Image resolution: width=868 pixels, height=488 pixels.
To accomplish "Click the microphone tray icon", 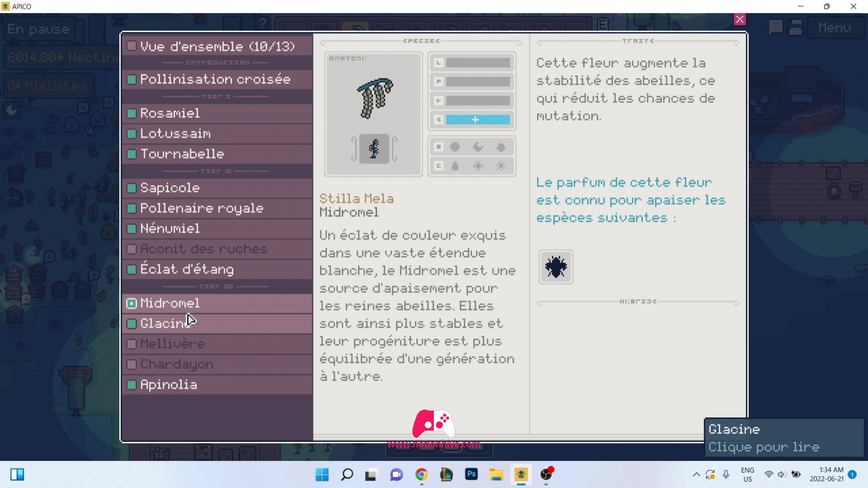I will [x=726, y=475].
